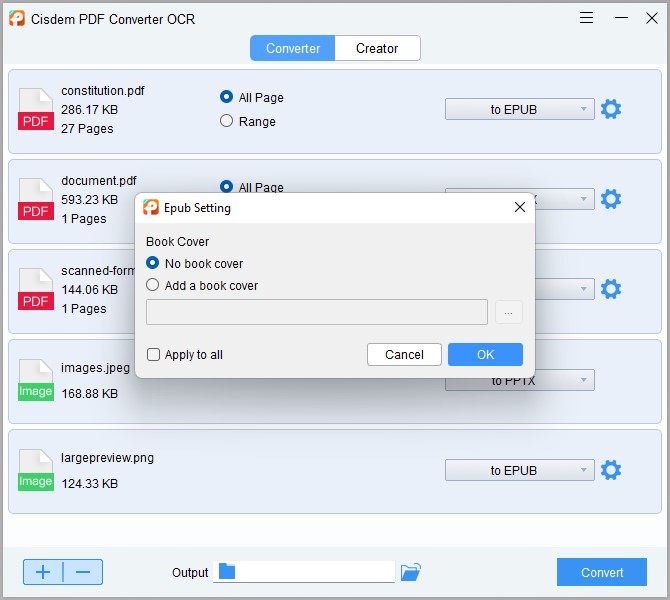
Task: Click the blue folder icon in Output field
Action: click(x=227, y=571)
